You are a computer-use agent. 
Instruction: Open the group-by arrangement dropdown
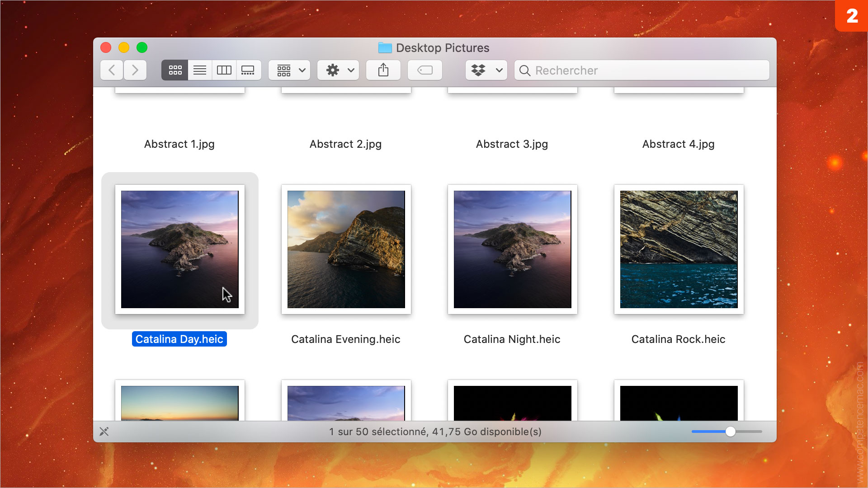pyautogui.click(x=289, y=70)
